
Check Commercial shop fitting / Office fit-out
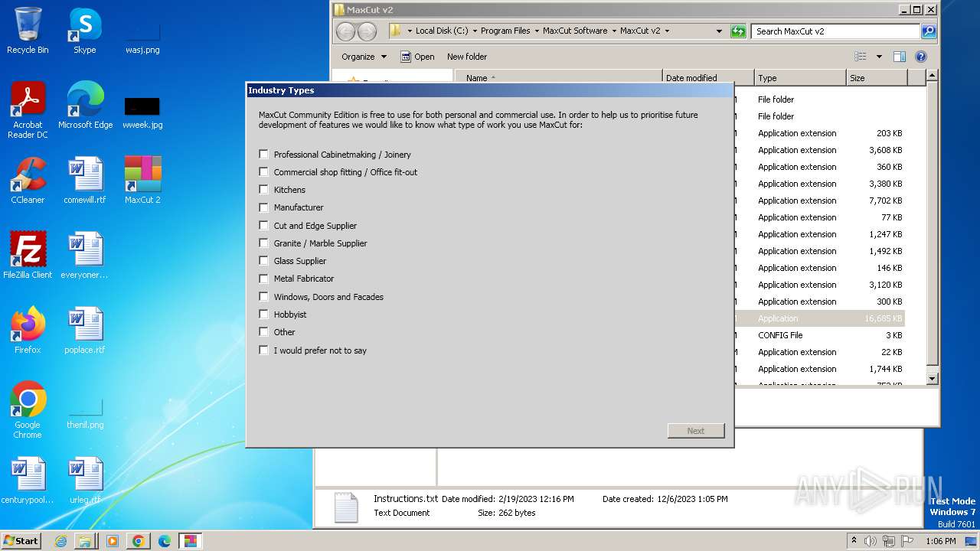[263, 171]
